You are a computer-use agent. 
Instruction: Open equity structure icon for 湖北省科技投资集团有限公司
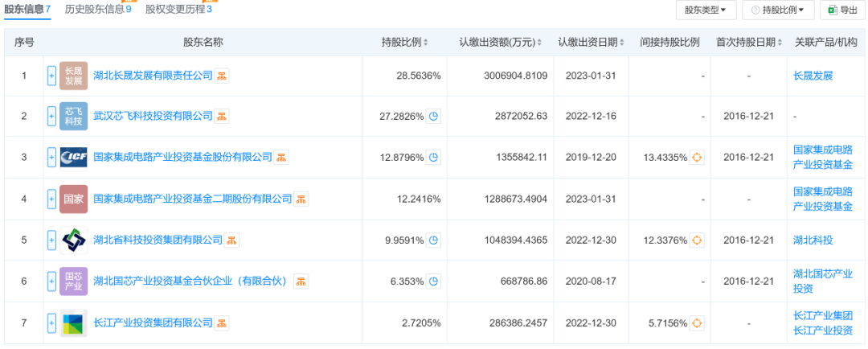(232, 240)
